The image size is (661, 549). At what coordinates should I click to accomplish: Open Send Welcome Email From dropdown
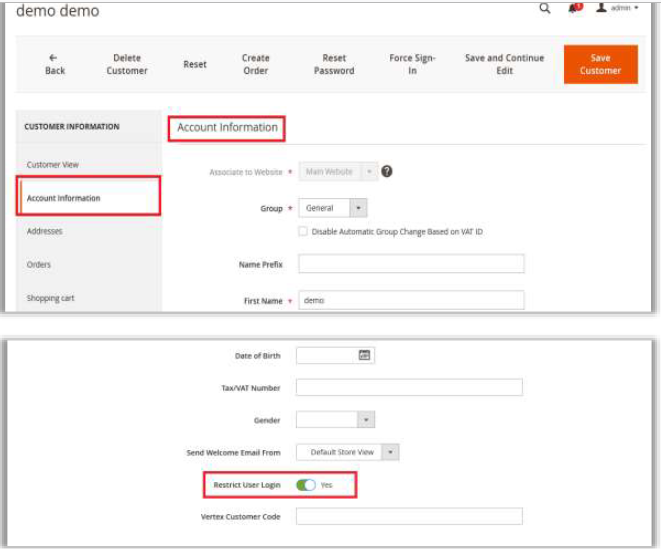click(347, 452)
